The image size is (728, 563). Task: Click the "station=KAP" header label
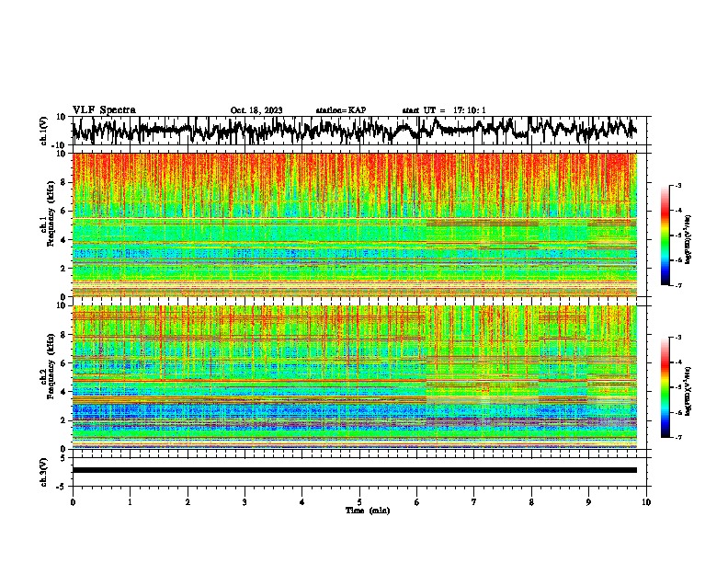click(x=341, y=110)
